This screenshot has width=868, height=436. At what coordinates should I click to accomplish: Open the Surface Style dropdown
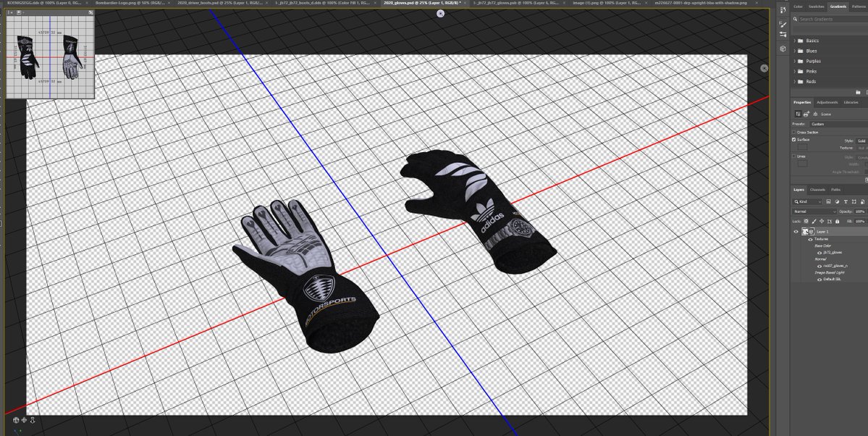(861, 141)
